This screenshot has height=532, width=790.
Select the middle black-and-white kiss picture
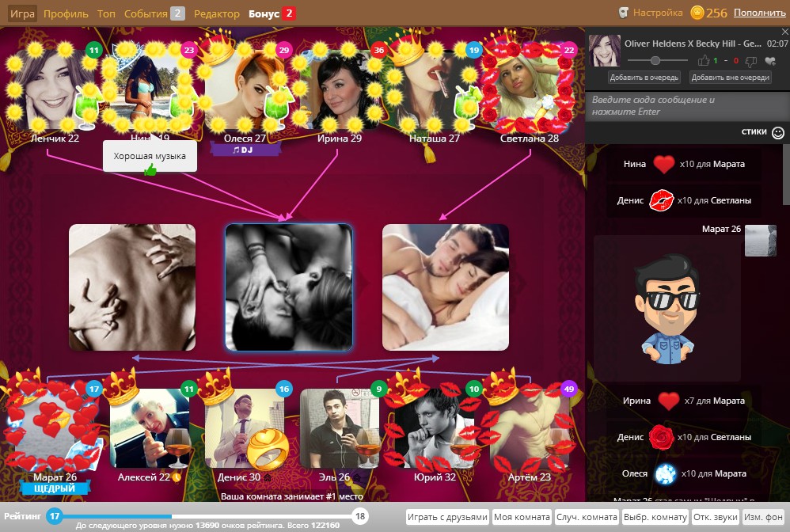click(289, 287)
